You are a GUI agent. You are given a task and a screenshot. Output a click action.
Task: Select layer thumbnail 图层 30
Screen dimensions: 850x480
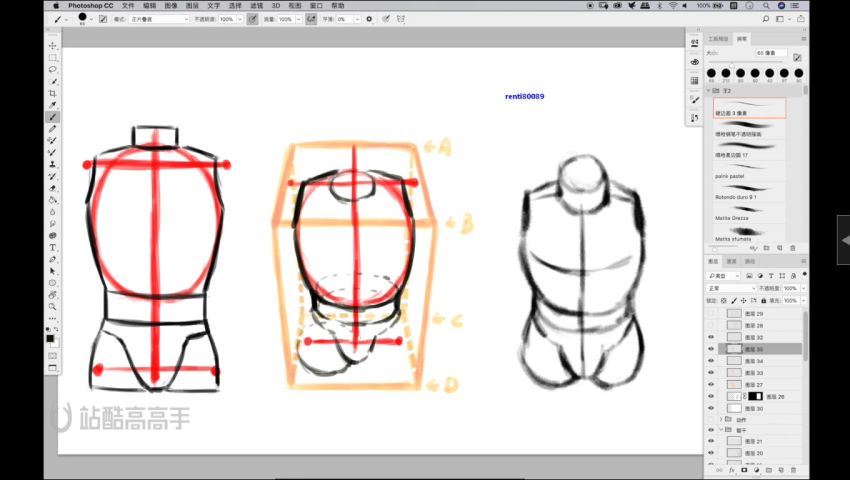pyautogui.click(x=734, y=408)
